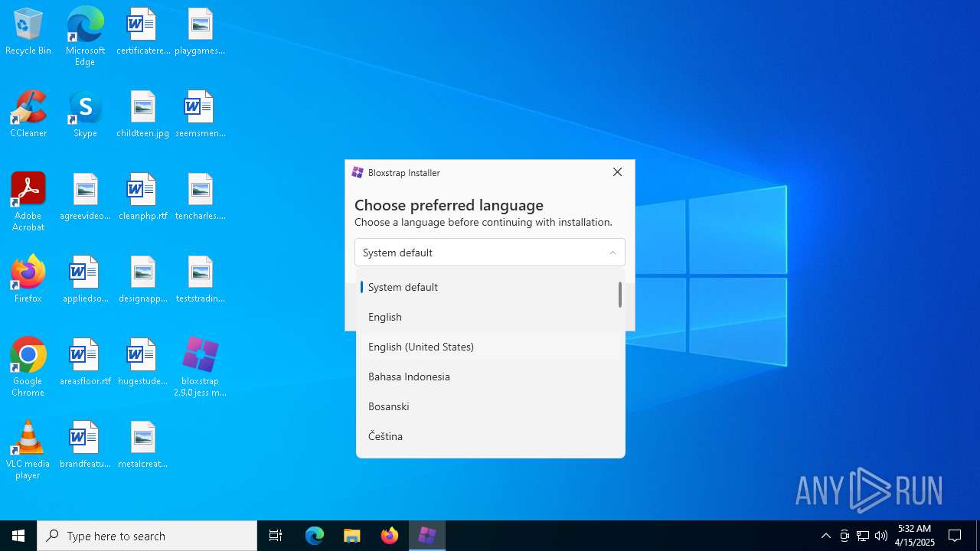Select the playgames... image file on desktop

(x=200, y=32)
